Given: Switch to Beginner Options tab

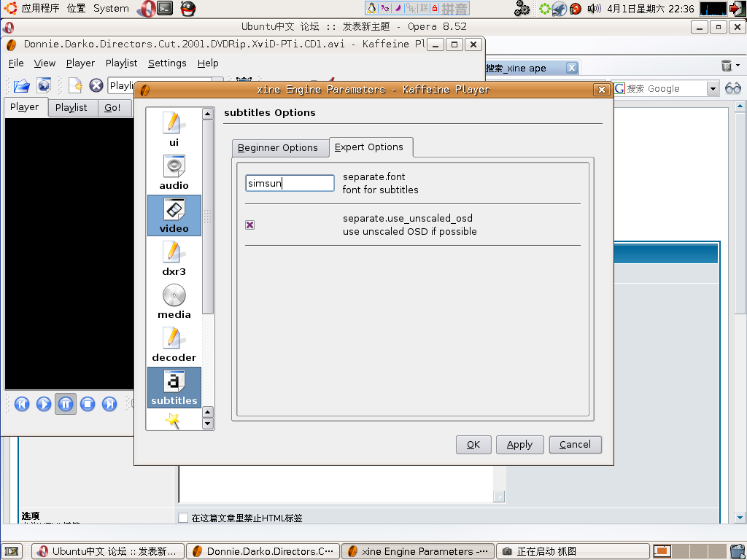Looking at the screenshot, I should 278,147.
